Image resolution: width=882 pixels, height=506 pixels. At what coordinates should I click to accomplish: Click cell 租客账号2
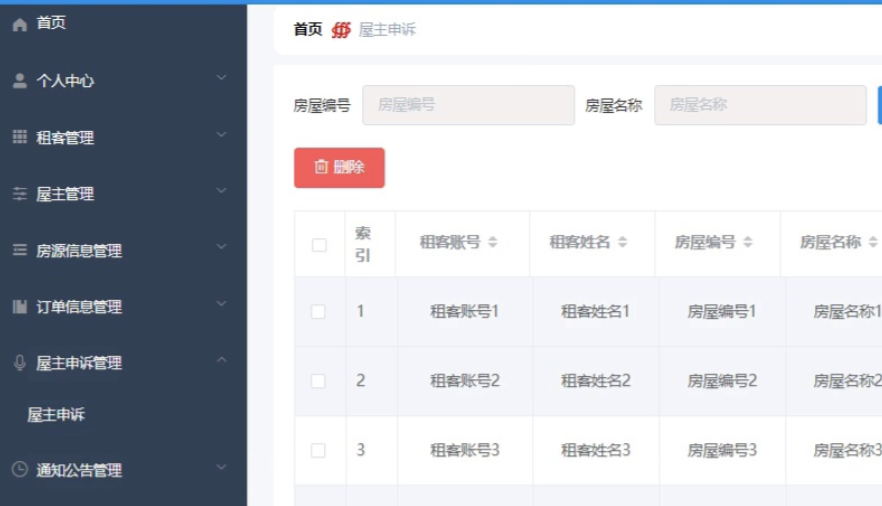pyautogui.click(x=465, y=381)
